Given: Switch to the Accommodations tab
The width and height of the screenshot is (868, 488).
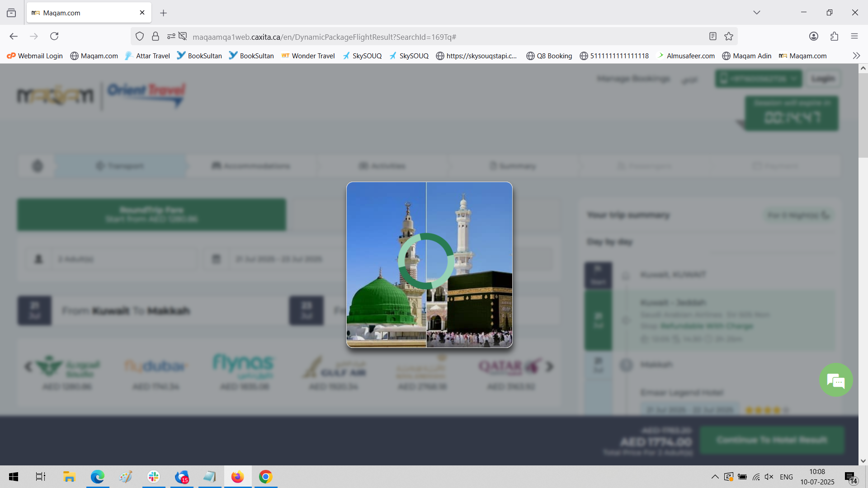Looking at the screenshot, I should [x=251, y=166].
